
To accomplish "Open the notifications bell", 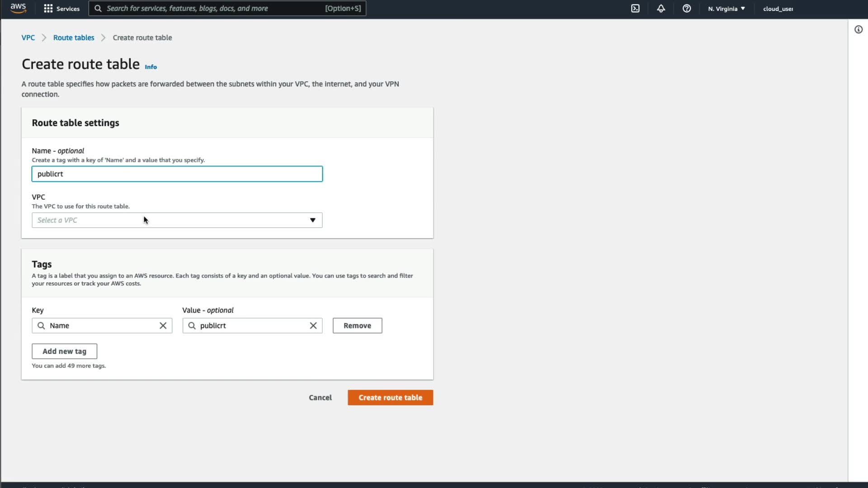I will point(660,9).
